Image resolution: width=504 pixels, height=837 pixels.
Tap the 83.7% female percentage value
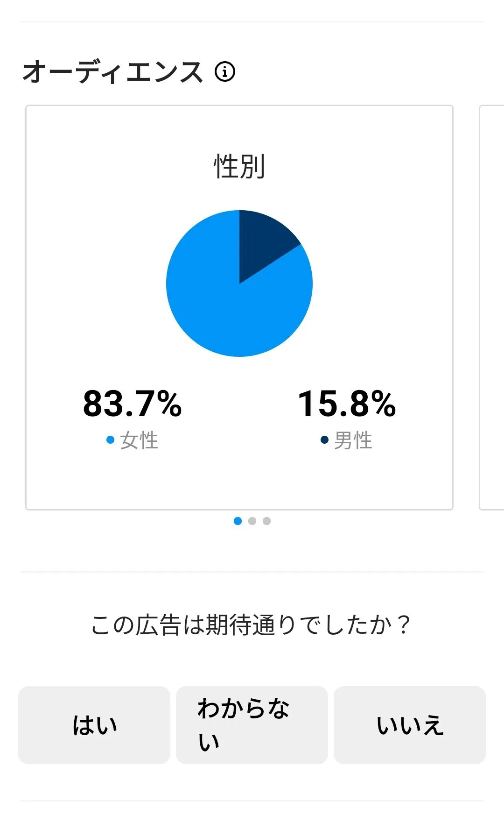click(x=133, y=404)
